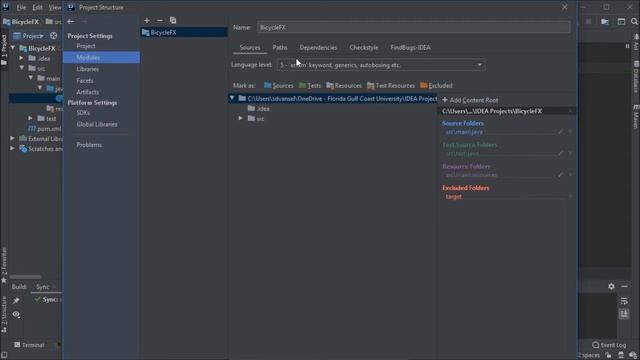This screenshot has height=360, width=640.
Task: Edit the test source folder properties pencil
Action: [560, 153]
